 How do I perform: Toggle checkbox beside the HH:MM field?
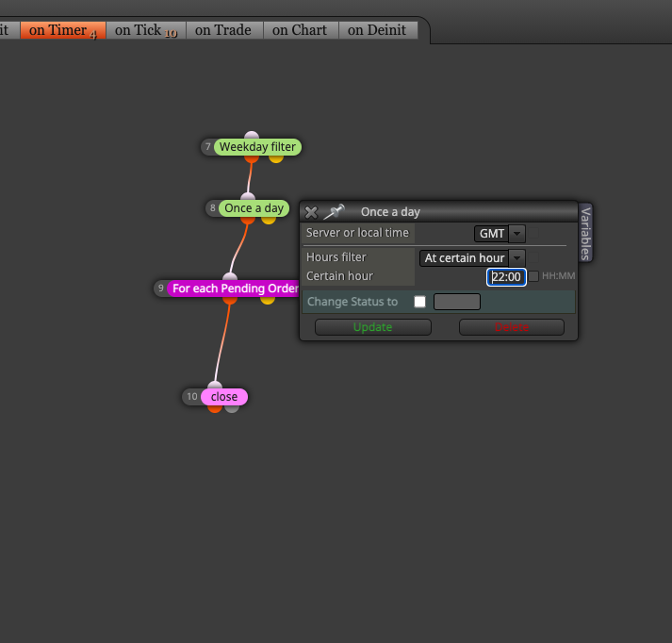(533, 276)
